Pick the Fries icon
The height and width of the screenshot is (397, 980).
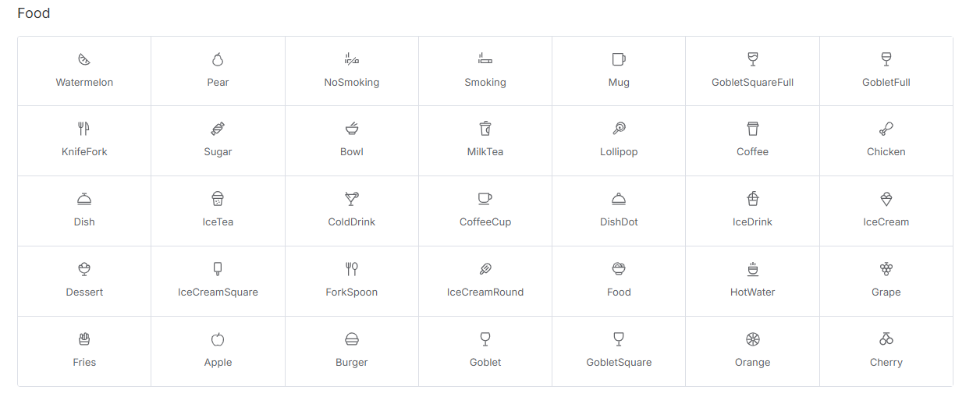[84, 339]
